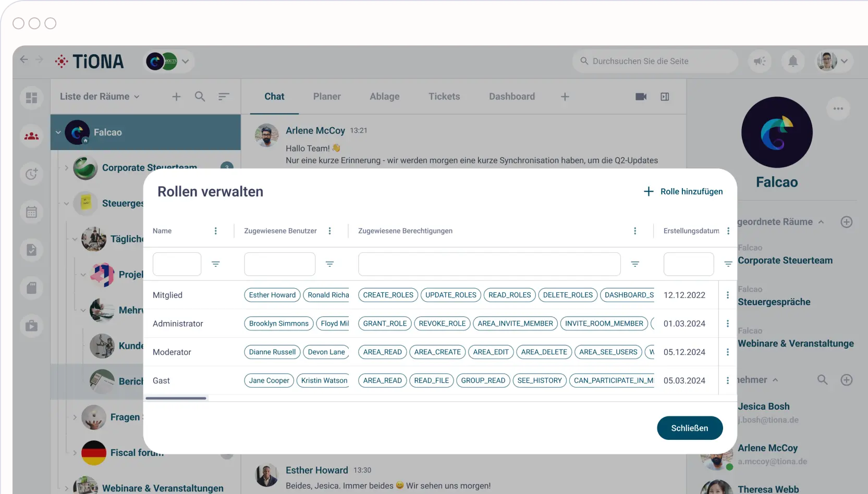Start a video call with camera icon
The height and width of the screenshot is (494, 868).
[x=641, y=96]
